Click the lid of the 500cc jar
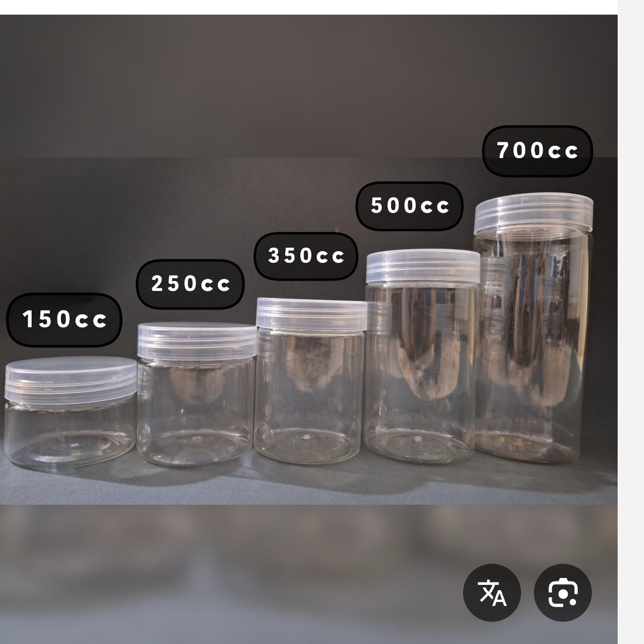Screen dimensions: 644x644 click(x=423, y=266)
